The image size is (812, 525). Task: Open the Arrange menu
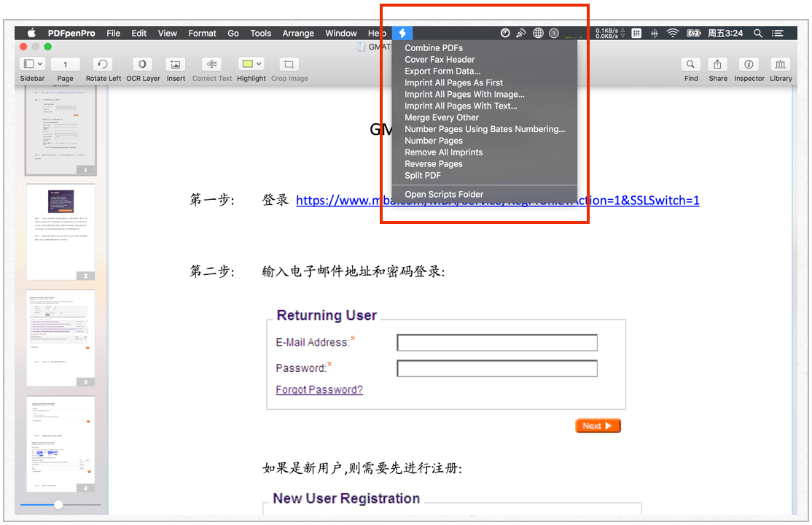[298, 33]
